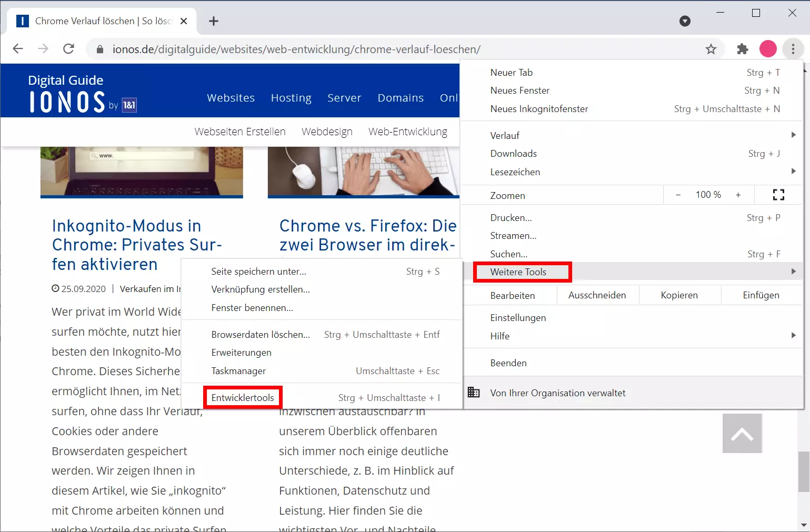Click the scrollbar down arrow
The width and height of the screenshot is (810, 532).
tap(804, 525)
